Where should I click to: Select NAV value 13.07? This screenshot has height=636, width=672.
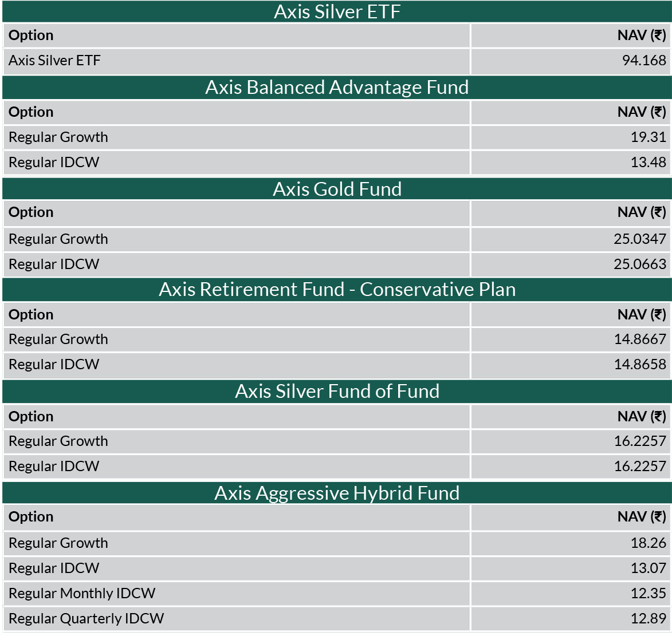click(648, 568)
